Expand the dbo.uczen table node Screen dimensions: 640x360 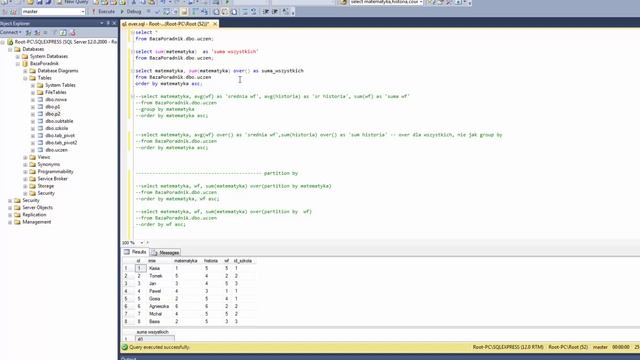(x=33, y=150)
